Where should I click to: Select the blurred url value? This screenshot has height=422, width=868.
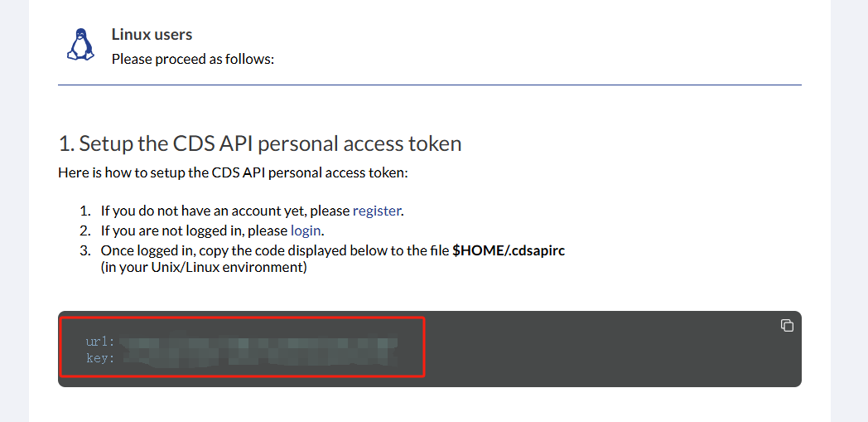(258, 341)
